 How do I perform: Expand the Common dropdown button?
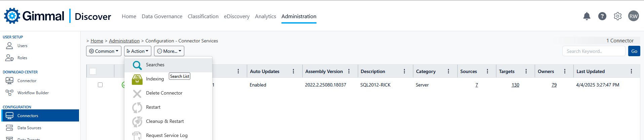tap(104, 51)
